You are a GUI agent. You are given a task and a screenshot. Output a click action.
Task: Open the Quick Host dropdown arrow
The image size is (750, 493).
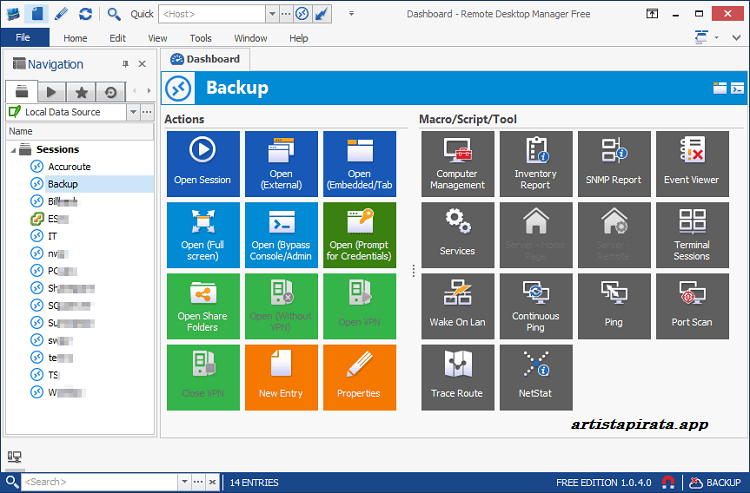pos(272,14)
